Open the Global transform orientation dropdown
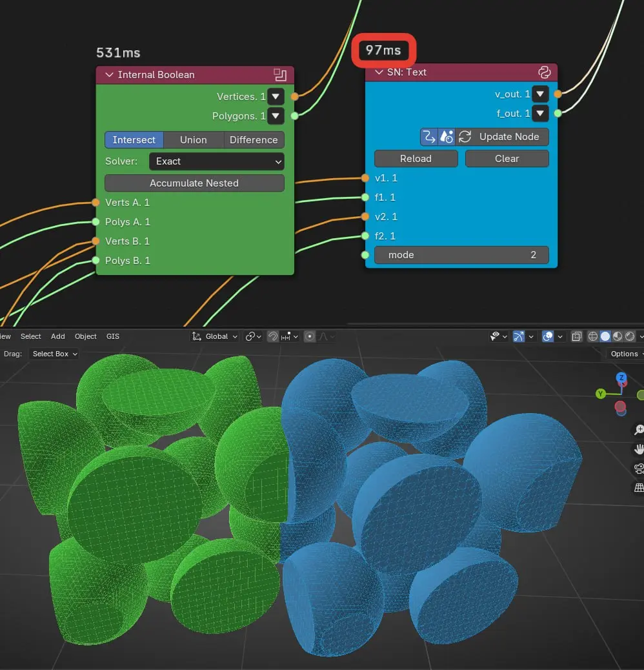The height and width of the screenshot is (670, 644). click(x=216, y=336)
